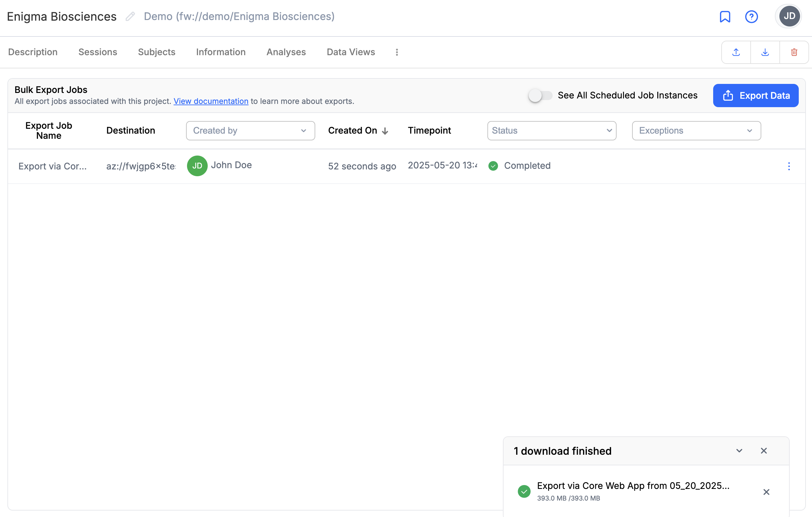Click the Completed status text
Image resolution: width=812 pixels, height=517 pixels.
point(527,166)
